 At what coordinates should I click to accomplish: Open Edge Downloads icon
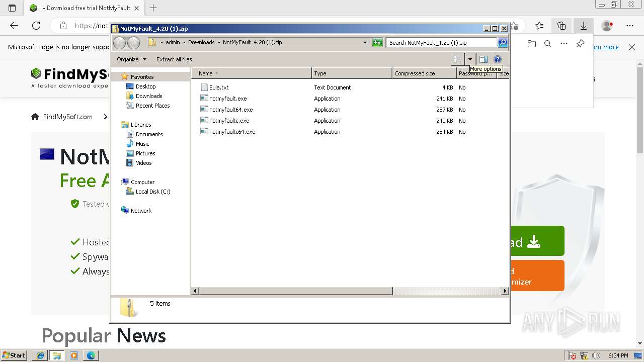coord(584,26)
